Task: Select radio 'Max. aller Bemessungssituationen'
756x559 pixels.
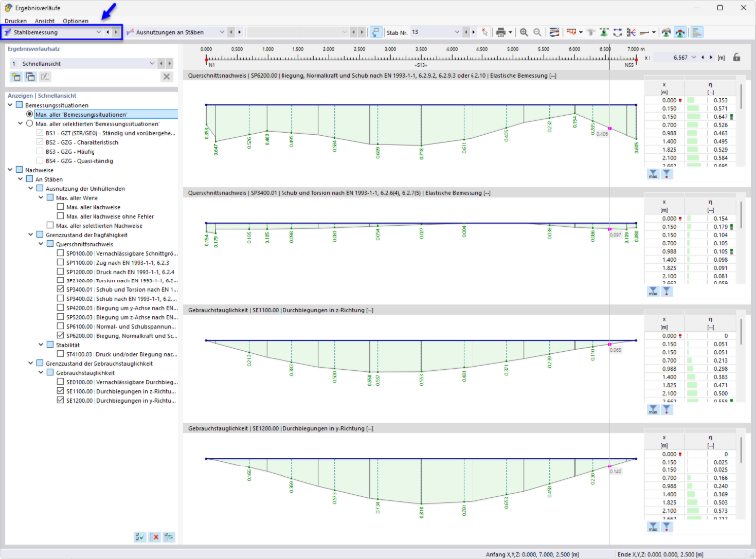Action: click(x=30, y=114)
